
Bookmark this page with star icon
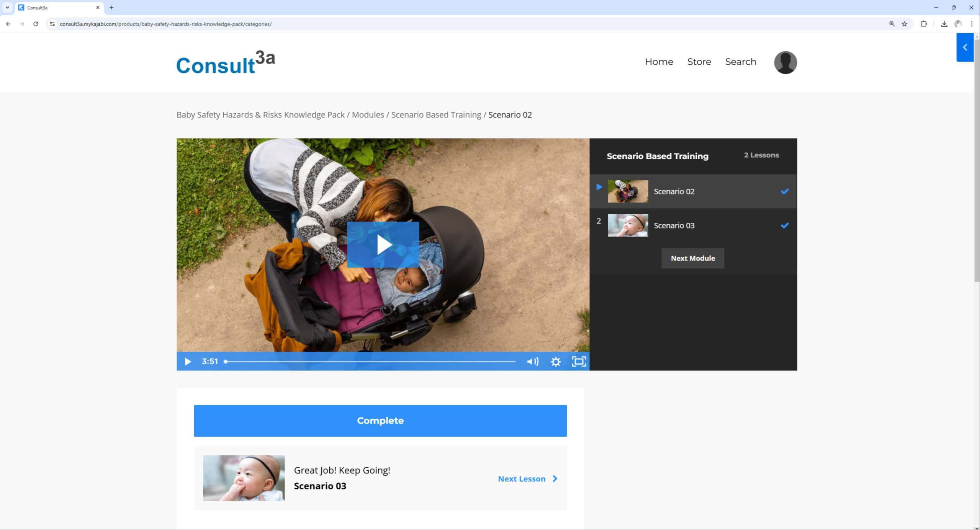(904, 24)
